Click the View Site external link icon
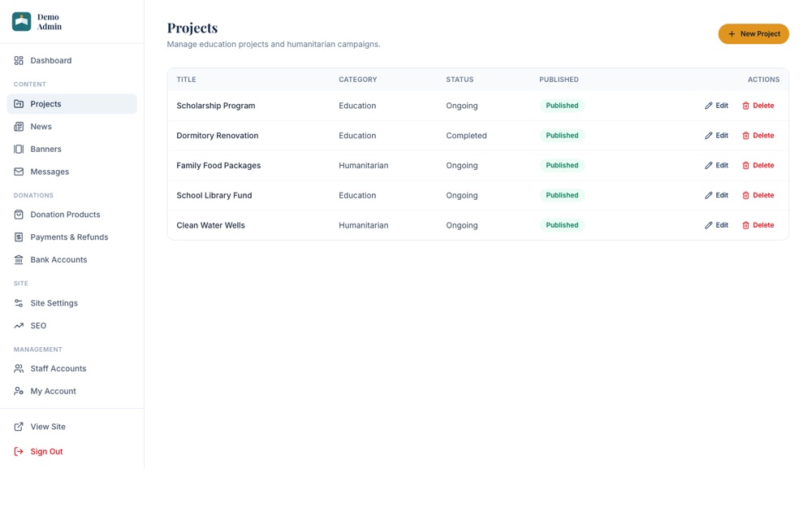The height and width of the screenshot is (508, 812). [19, 427]
